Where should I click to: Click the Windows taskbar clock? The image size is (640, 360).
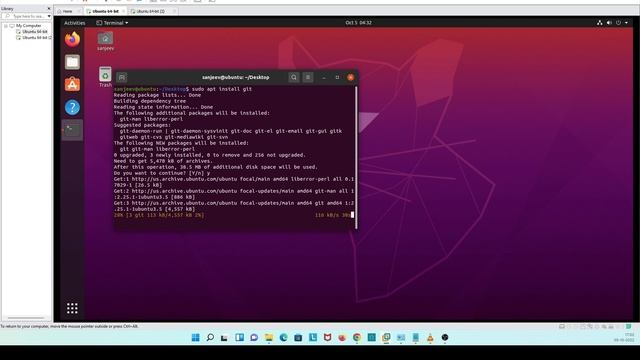point(623,337)
